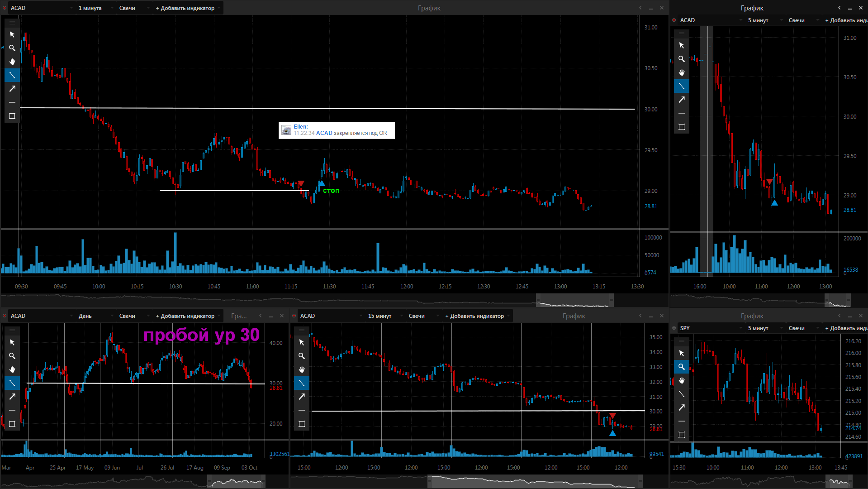Click 'Добавить индикатор' in ACAD daily chart

click(x=188, y=316)
